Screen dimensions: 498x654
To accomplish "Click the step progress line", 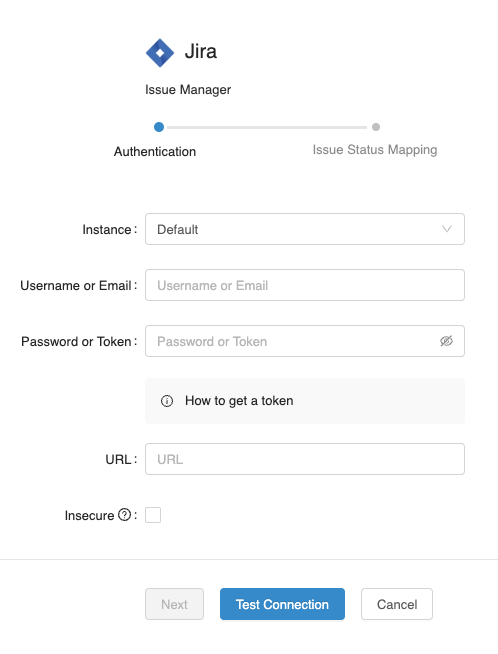I will coord(267,127).
